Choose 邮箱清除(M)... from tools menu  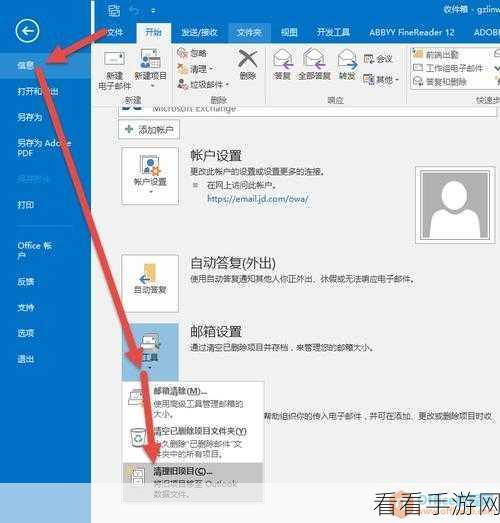point(193,402)
